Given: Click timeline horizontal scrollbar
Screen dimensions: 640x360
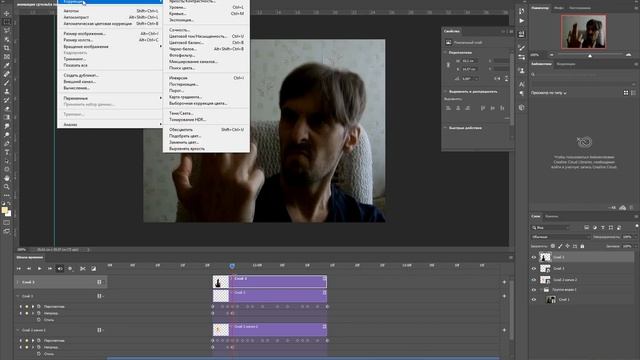Looking at the screenshot, I should point(303,358).
